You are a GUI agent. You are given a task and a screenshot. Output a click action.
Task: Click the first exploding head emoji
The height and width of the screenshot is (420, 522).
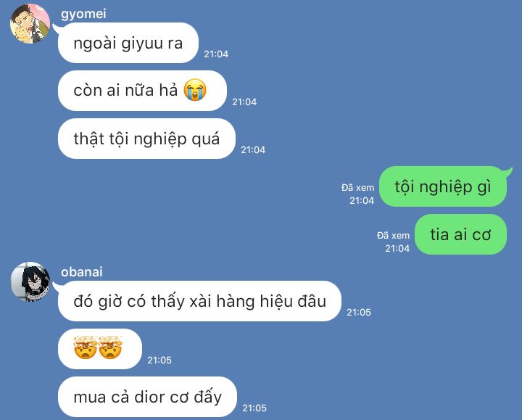point(86,347)
